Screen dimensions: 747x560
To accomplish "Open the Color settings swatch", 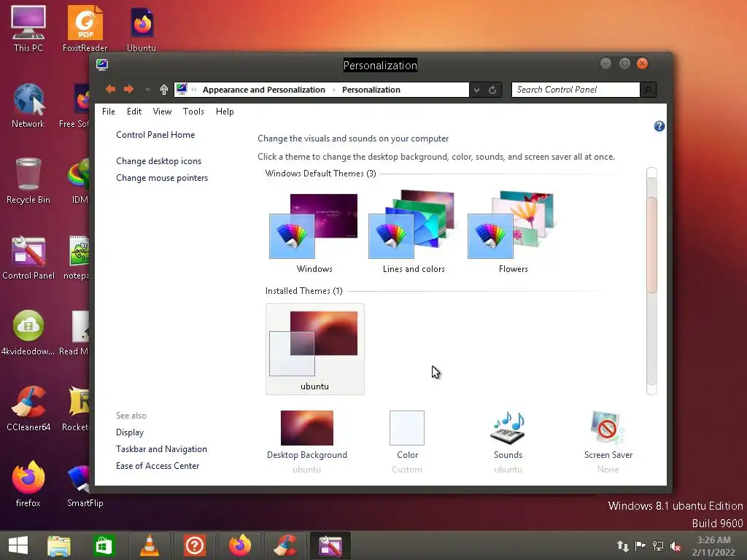I will [x=407, y=428].
